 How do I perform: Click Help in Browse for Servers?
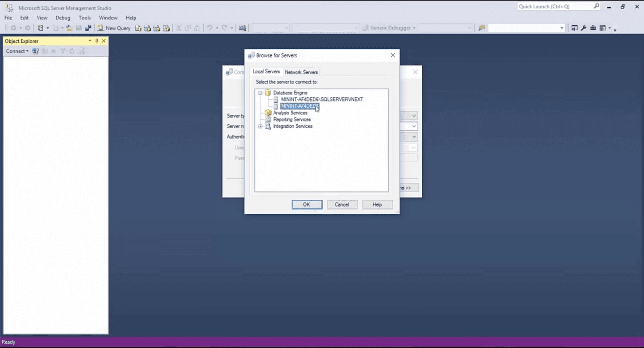click(377, 205)
